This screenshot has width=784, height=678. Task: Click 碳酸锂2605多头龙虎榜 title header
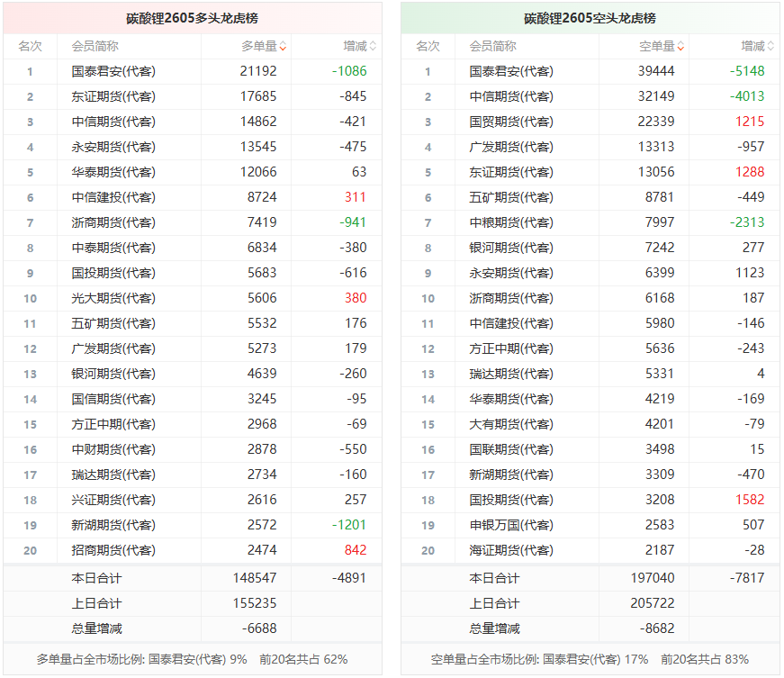(x=193, y=19)
